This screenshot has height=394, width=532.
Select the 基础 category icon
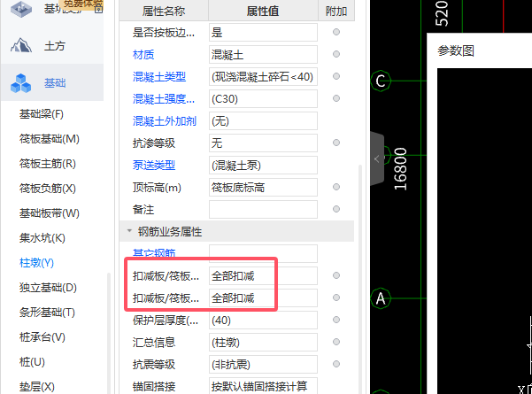point(20,83)
